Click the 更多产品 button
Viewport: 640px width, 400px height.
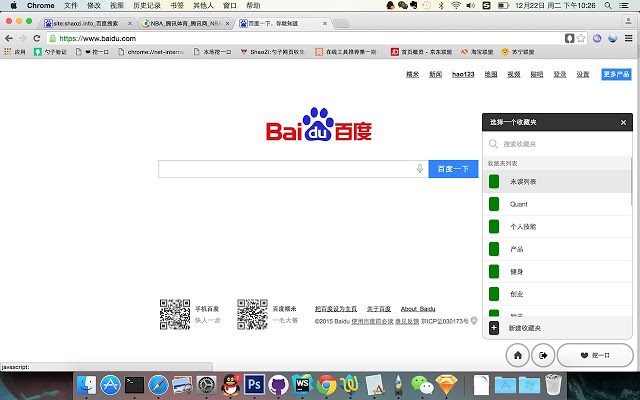pyautogui.click(x=616, y=74)
